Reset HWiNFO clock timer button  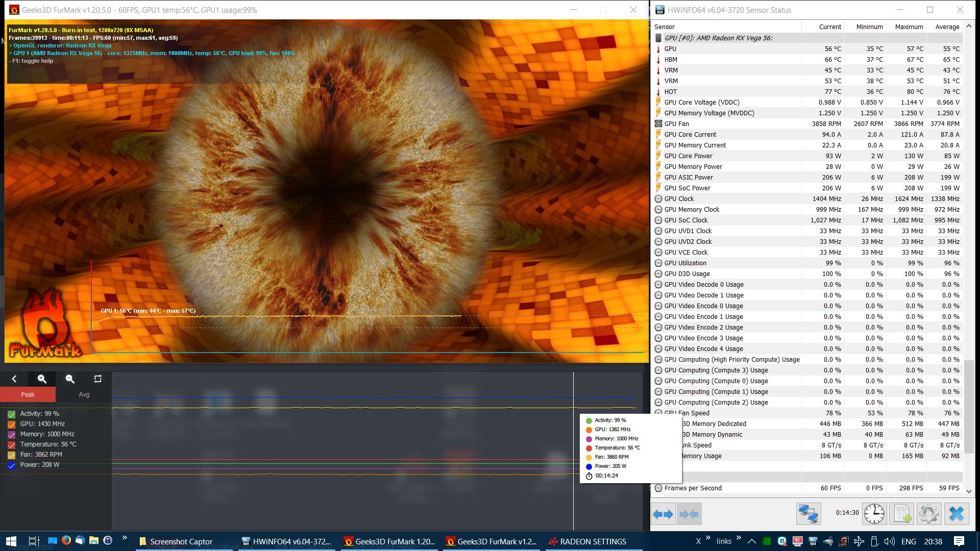(x=874, y=514)
